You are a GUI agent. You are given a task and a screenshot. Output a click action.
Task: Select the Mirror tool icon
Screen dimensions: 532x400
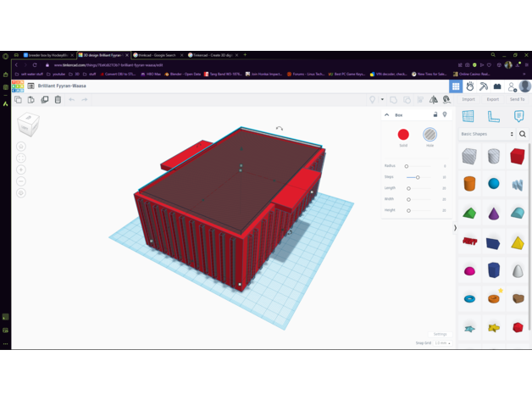point(434,100)
